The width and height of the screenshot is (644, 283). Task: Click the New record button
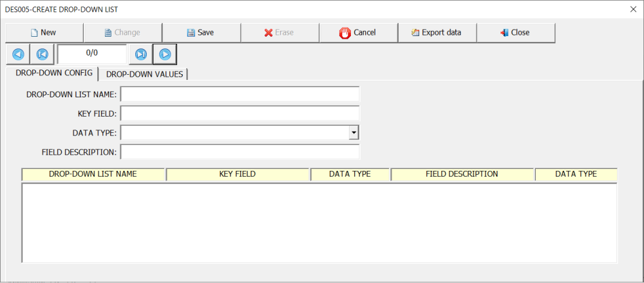pyautogui.click(x=44, y=32)
